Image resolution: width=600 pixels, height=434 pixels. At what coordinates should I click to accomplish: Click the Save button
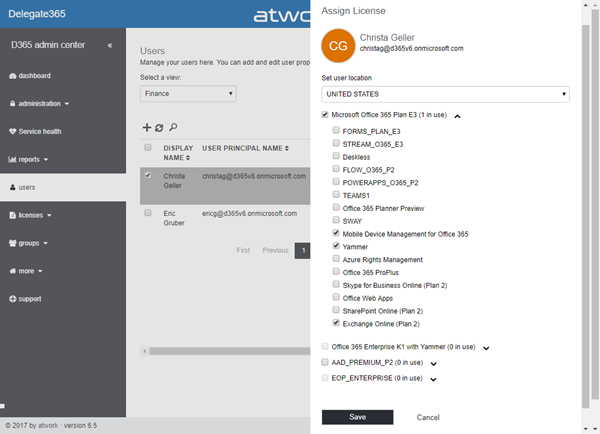coord(357,417)
